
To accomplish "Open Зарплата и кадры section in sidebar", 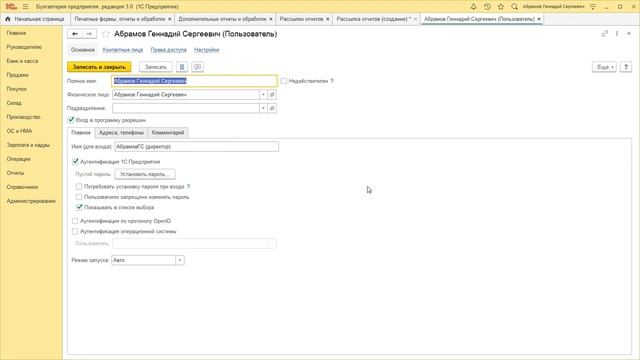I will (x=28, y=145).
